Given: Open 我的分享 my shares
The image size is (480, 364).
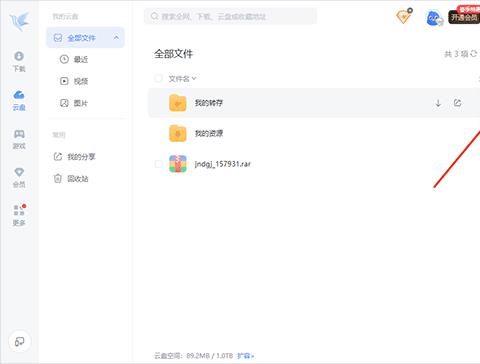Looking at the screenshot, I should [x=75, y=157].
